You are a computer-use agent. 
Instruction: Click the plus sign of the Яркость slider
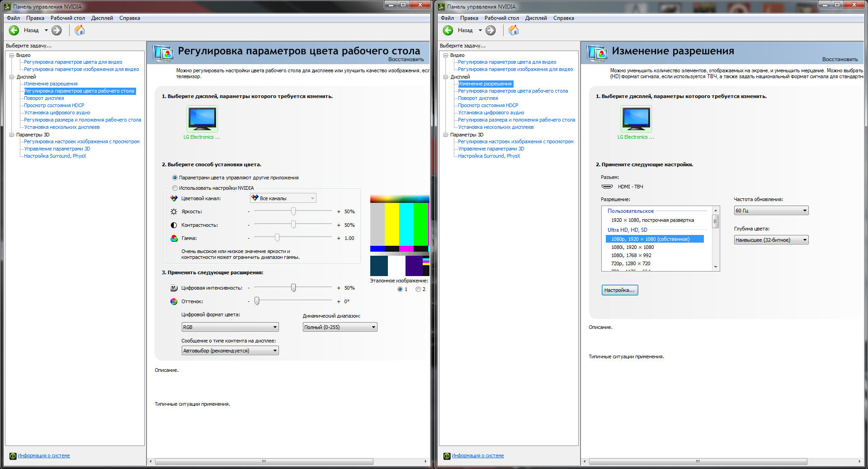(x=339, y=211)
